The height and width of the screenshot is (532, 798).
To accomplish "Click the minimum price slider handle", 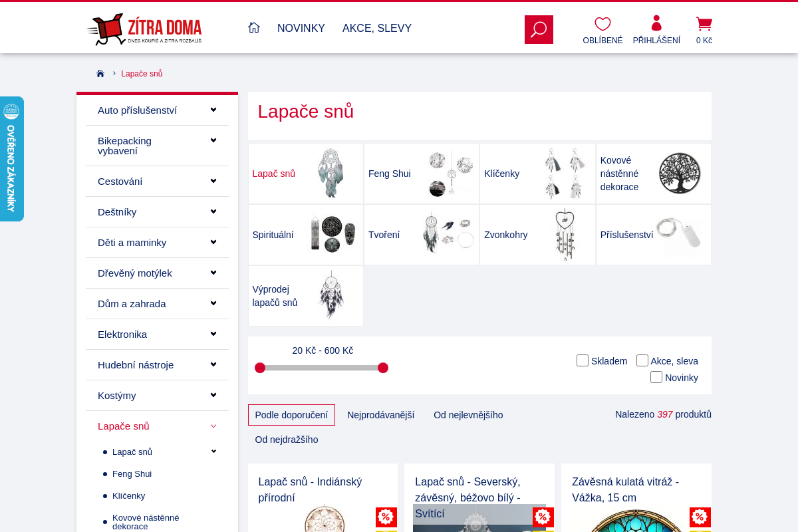I will click(x=260, y=368).
